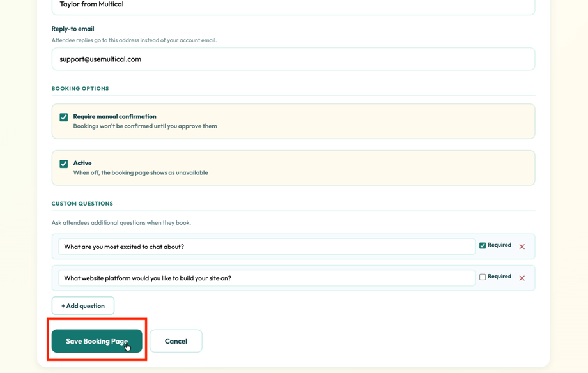Click the Reply-to email field label
Screen dimensions: 588x373
72,28
